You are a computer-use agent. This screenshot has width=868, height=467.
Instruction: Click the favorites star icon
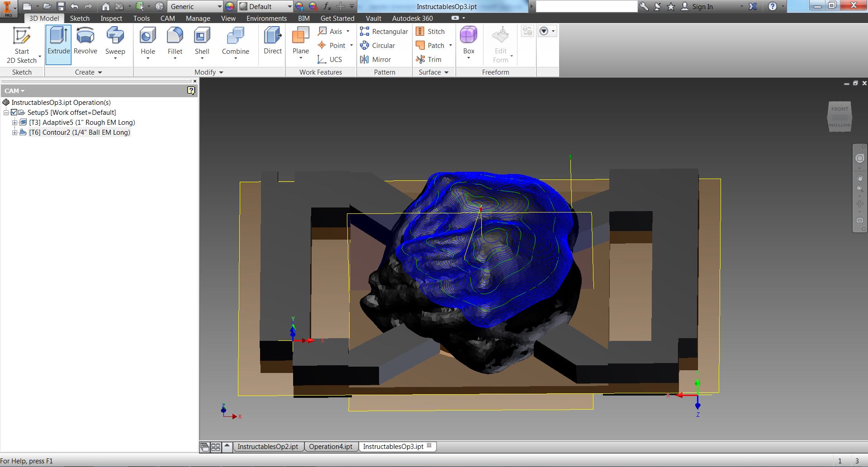pyautogui.click(x=671, y=6)
